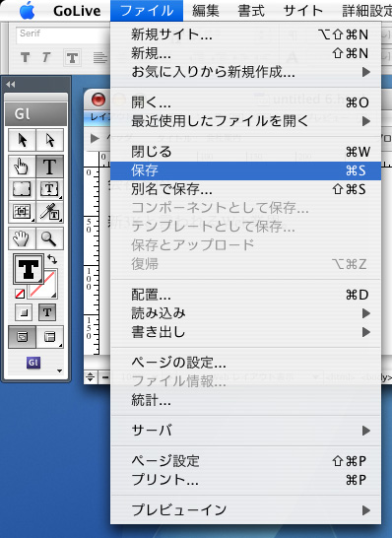Open the お気に入りから新規作成 submenu
This screenshot has height=538, width=392.
click(245, 72)
